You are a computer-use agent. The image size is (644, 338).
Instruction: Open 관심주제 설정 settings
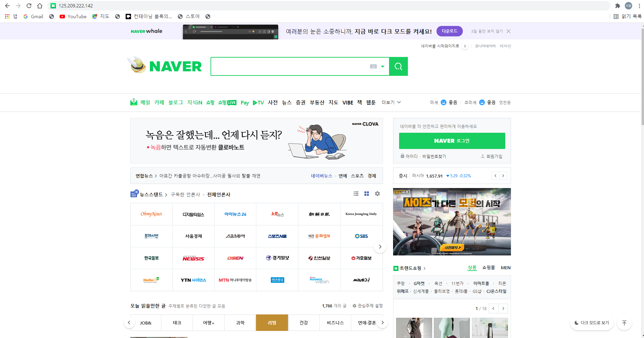coord(367,306)
